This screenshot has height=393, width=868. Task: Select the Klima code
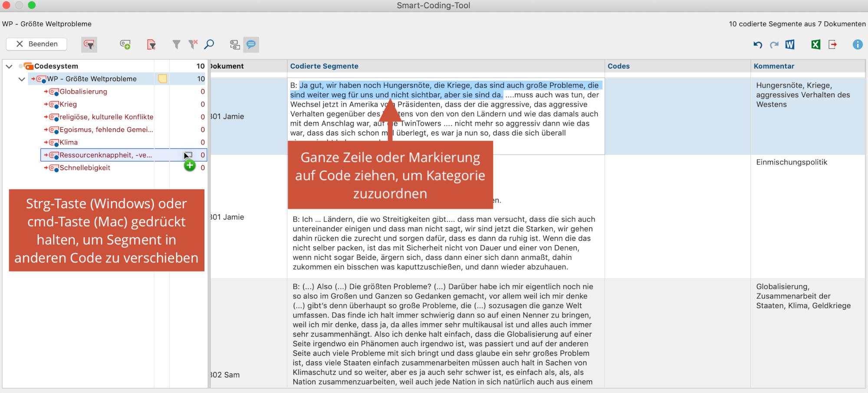pyautogui.click(x=69, y=142)
